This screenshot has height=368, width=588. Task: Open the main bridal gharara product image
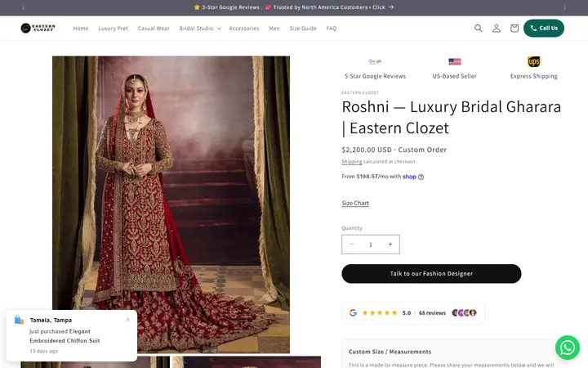tap(171, 204)
